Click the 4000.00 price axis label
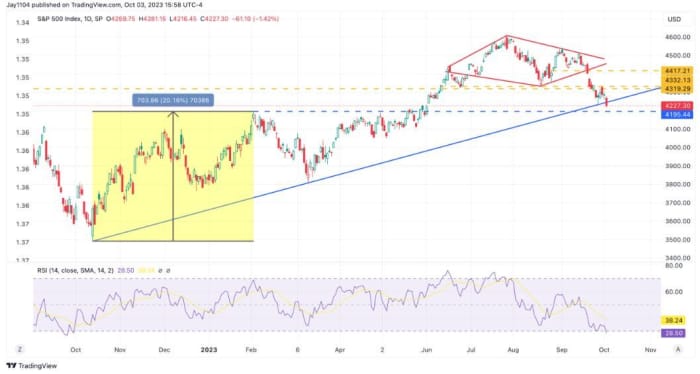Viewport: 700px width, 374px height. pyautogui.click(x=677, y=147)
